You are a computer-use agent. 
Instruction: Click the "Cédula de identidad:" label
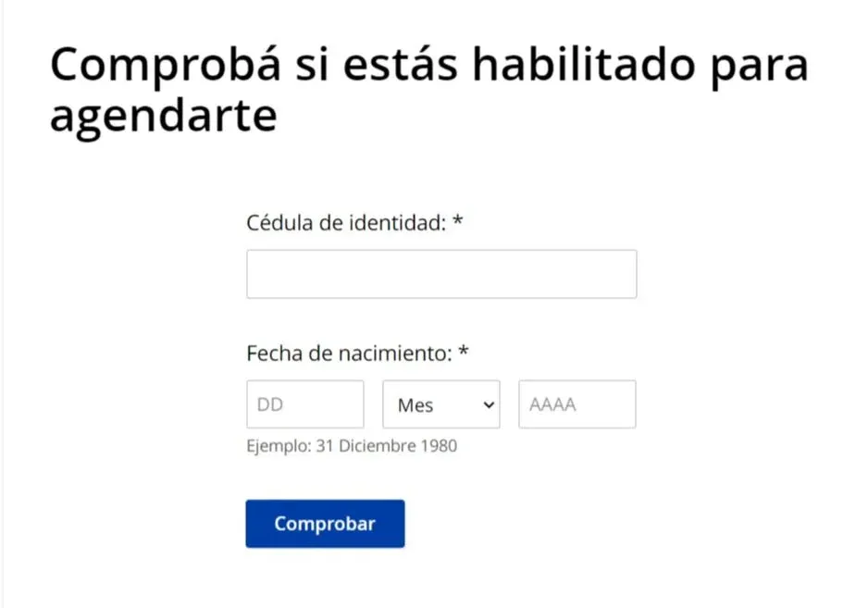[x=347, y=223]
